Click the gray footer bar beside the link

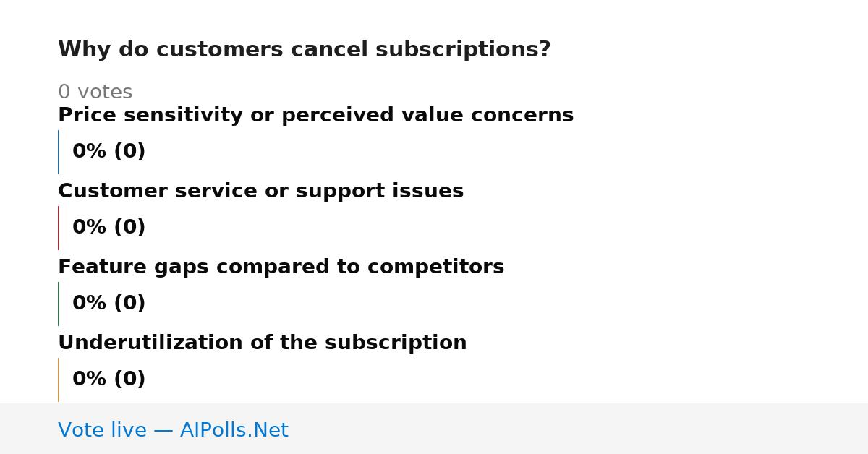[579, 429]
